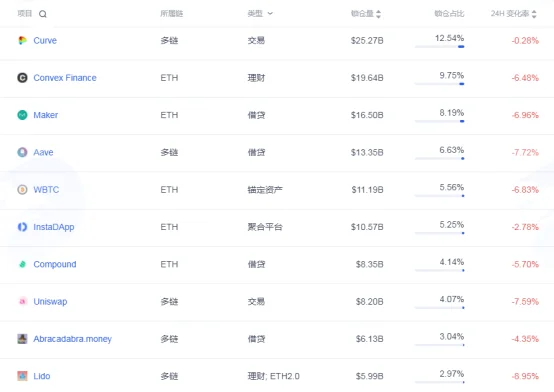The image size is (554, 392).
Task: Click the -6.48% change value
Action: [525, 78]
